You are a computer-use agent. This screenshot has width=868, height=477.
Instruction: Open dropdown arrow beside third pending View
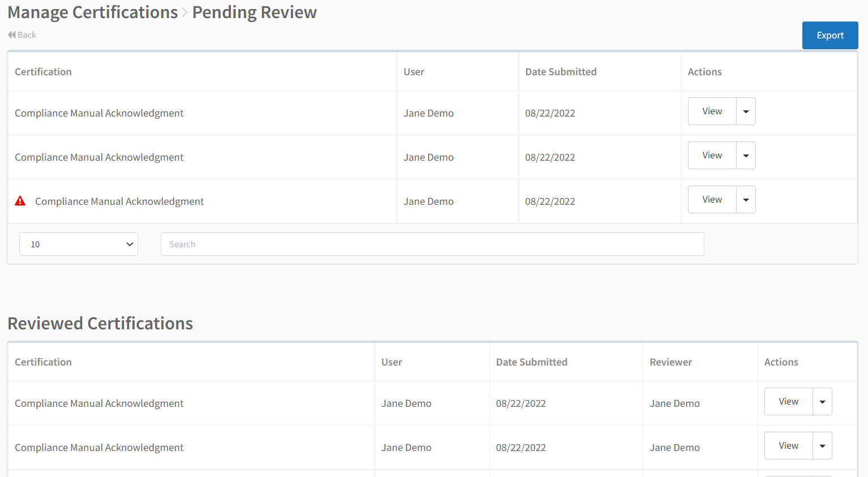(746, 200)
